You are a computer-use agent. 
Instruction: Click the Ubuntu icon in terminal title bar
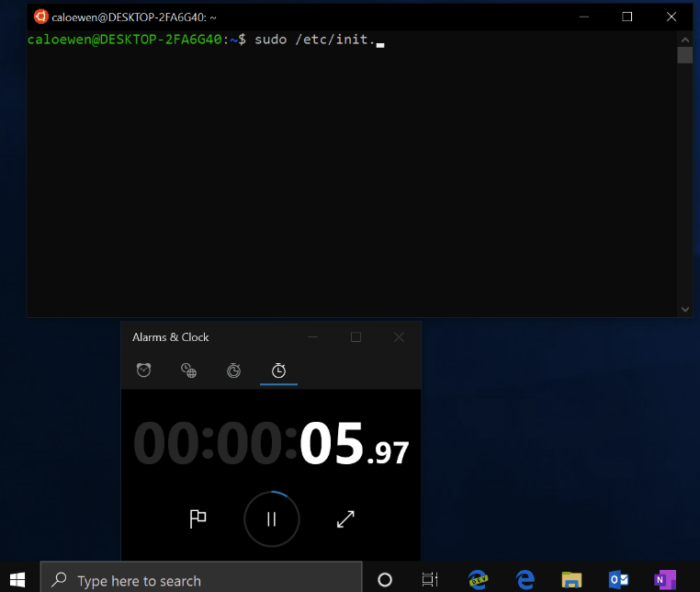[40, 17]
